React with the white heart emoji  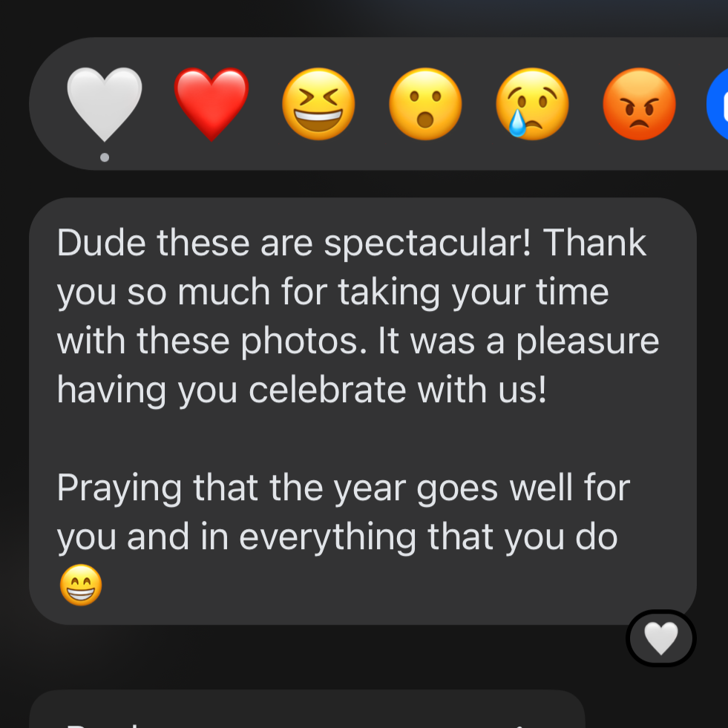[x=105, y=104]
